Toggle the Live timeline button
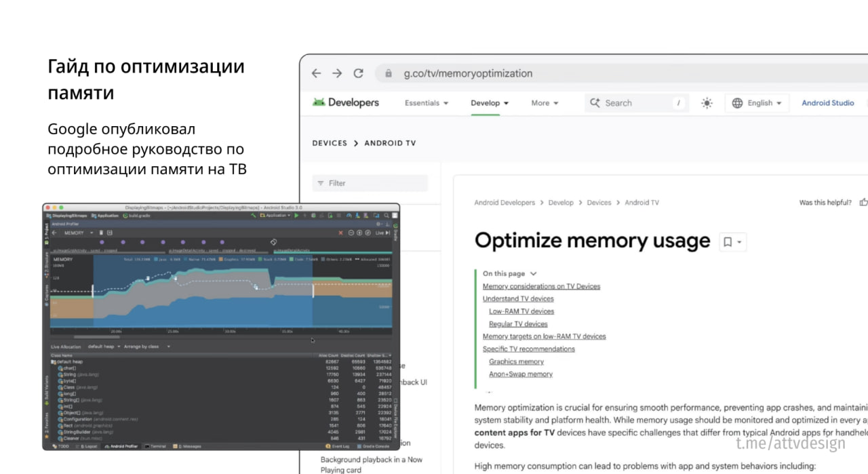Viewport: 868px width, 474px height. point(382,233)
